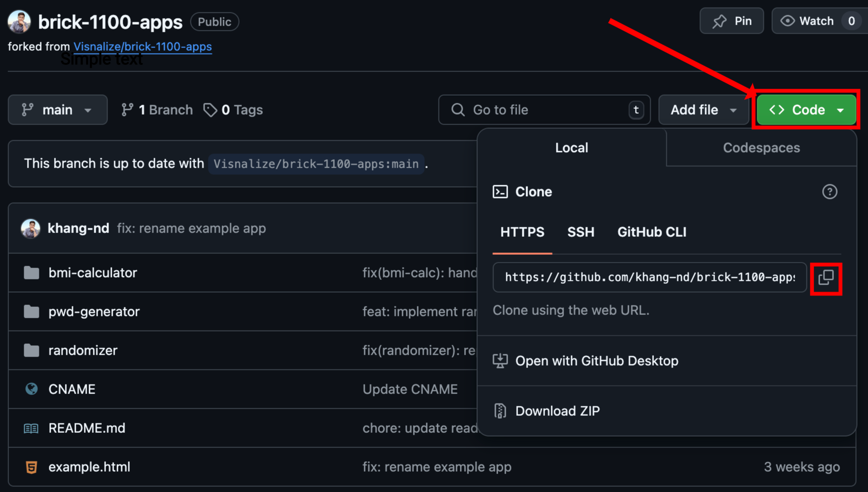Click the tag icon beside 0 Tags
The image size is (868, 492).
tap(210, 109)
